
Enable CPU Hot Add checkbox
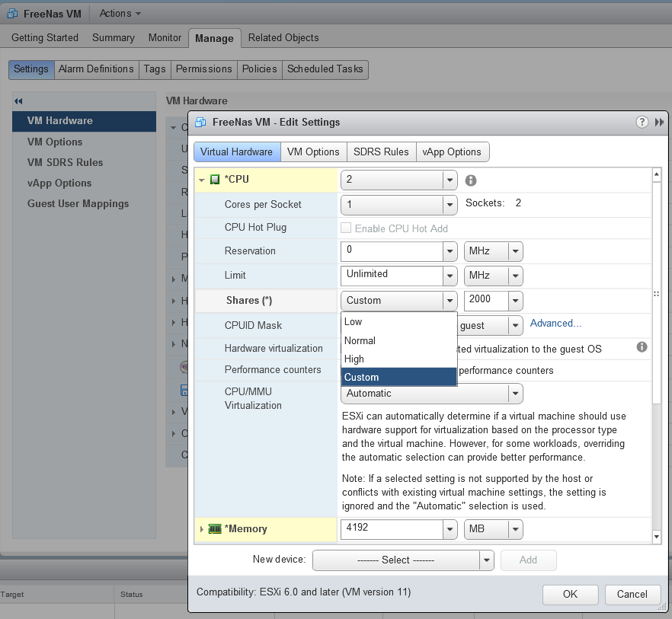point(345,228)
